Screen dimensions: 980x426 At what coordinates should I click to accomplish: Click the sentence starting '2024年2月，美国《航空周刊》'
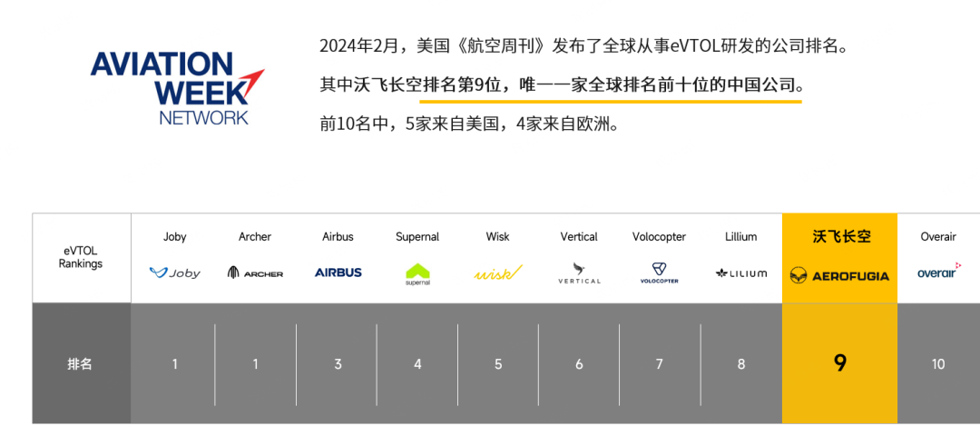584,46
